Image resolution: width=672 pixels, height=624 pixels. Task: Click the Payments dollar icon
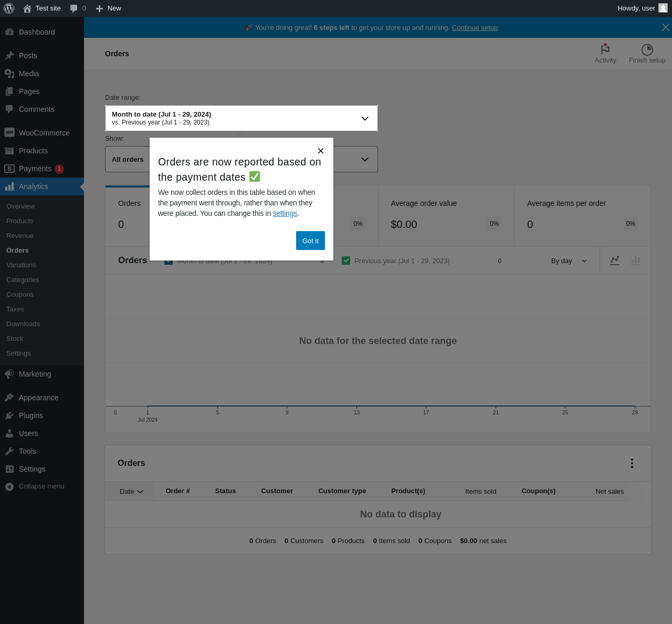coord(9,169)
